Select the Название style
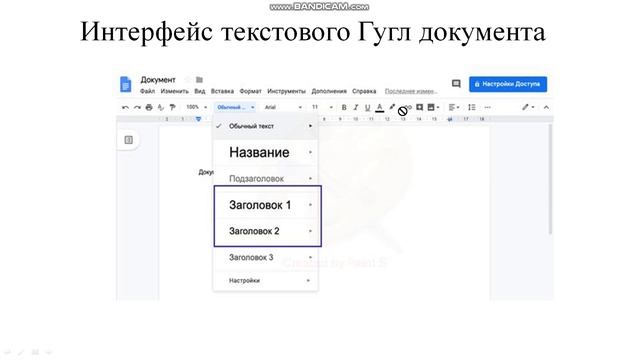Image resolution: width=640 pixels, height=360 pixels. point(265,152)
